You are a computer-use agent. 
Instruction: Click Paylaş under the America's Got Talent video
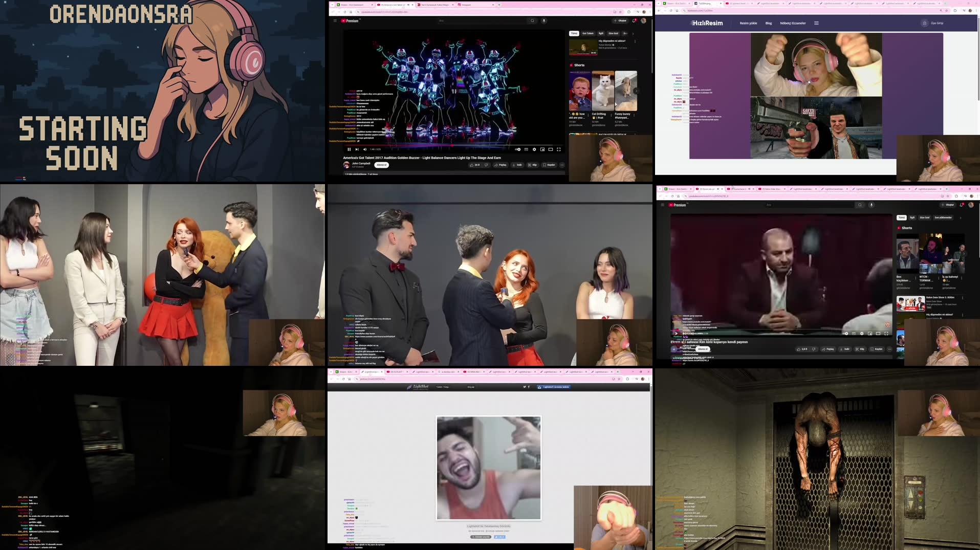click(x=501, y=165)
